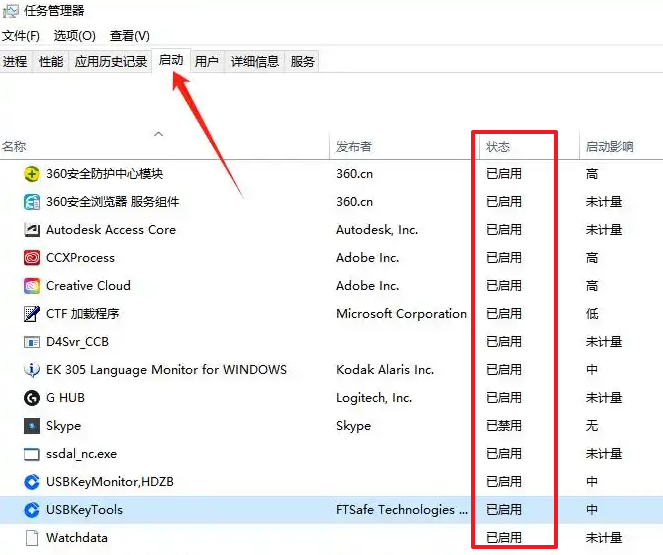Click the Logitech G HUB icon
The width and height of the screenshot is (663, 555).
pyautogui.click(x=32, y=398)
